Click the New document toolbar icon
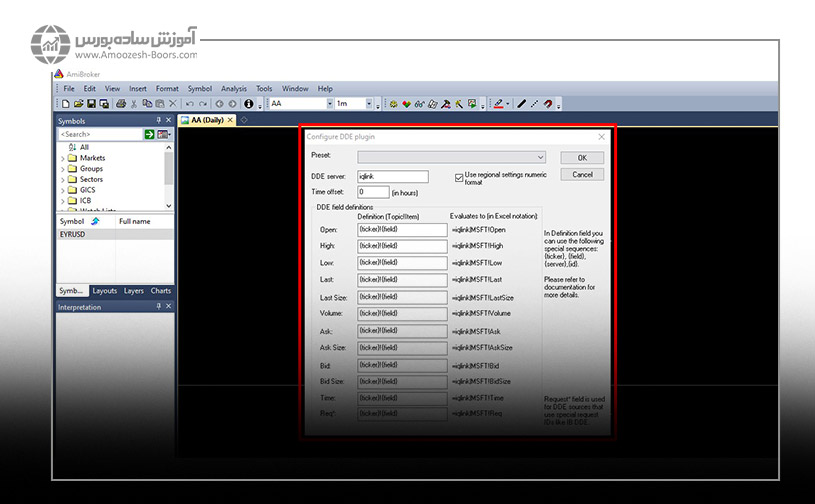The image size is (815, 504). point(66,104)
